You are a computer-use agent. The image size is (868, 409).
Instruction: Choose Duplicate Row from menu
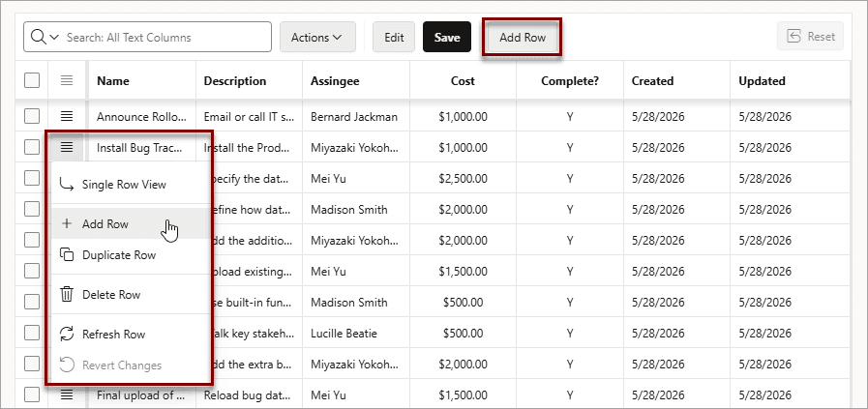click(131, 254)
